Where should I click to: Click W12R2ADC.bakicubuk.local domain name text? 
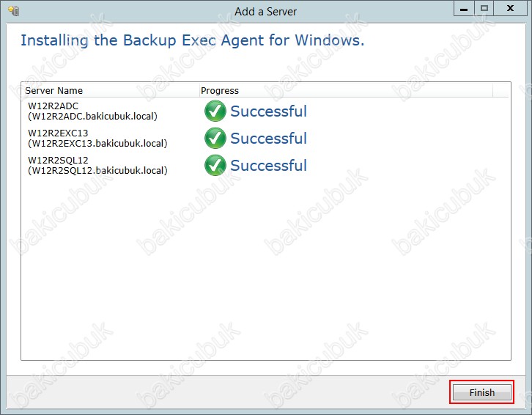92,116
